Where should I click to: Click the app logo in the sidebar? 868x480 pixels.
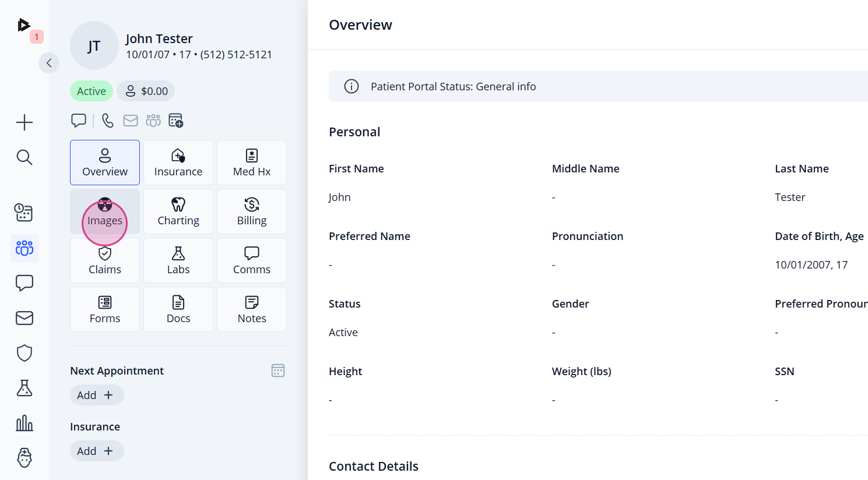point(23,25)
